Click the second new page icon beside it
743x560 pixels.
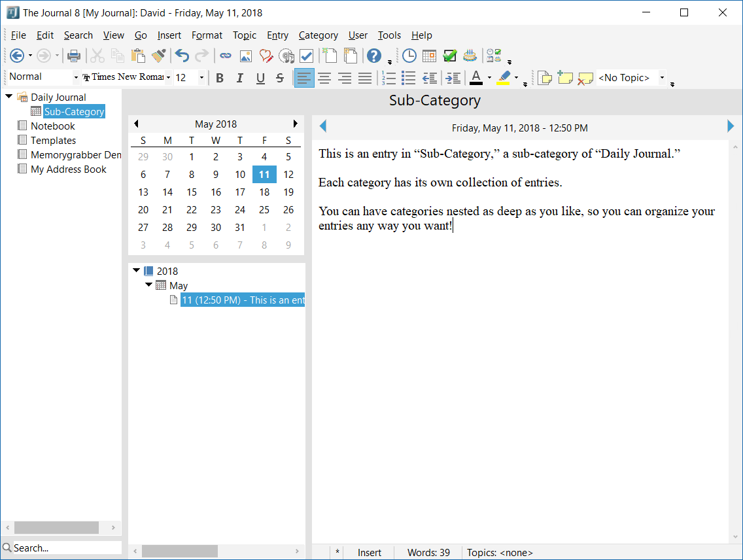coord(350,56)
